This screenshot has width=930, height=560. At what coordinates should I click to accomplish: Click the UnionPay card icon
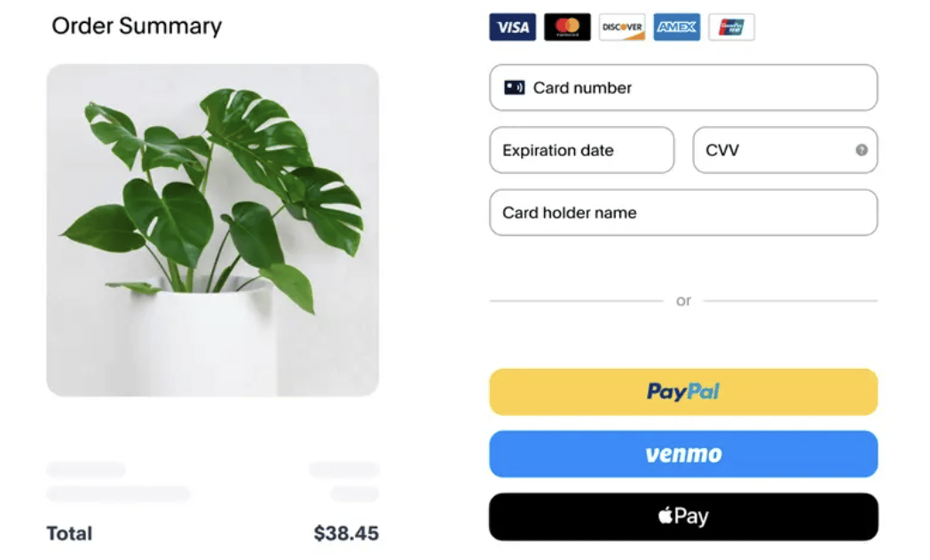731,28
